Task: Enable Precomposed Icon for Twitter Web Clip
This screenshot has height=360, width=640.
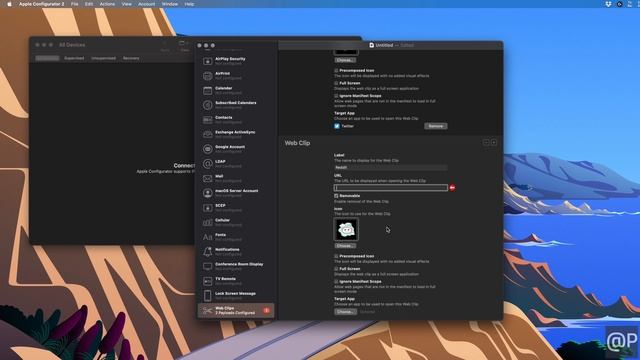Action: pyautogui.click(x=336, y=71)
